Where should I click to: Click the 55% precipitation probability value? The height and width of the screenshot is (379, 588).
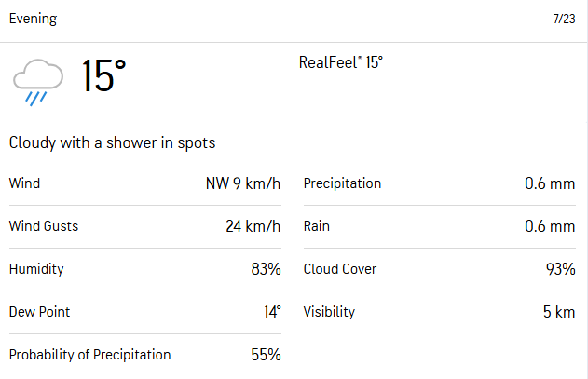coord(265,355)
